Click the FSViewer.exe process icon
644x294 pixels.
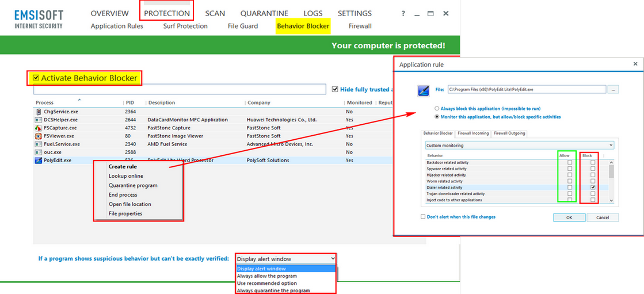(38, 136)
